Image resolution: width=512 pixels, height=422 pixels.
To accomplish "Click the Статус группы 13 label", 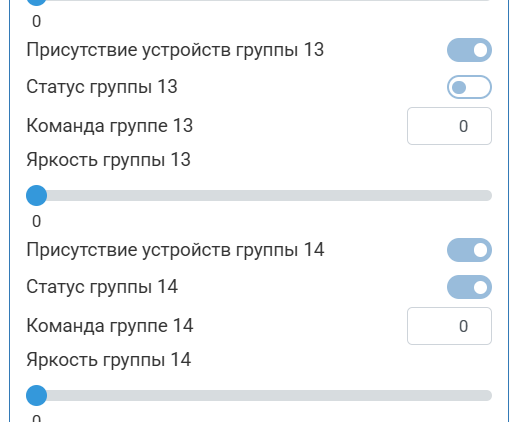I will [102, 87].
